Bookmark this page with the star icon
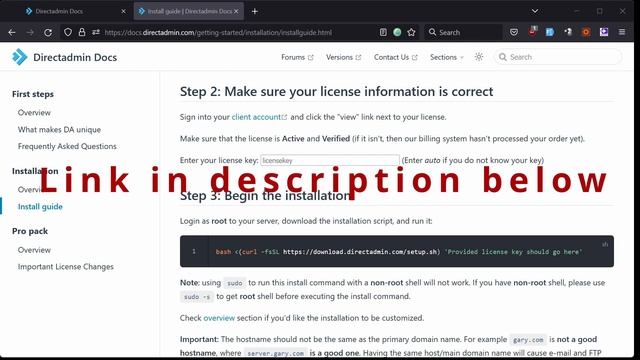 pos(411,32)
